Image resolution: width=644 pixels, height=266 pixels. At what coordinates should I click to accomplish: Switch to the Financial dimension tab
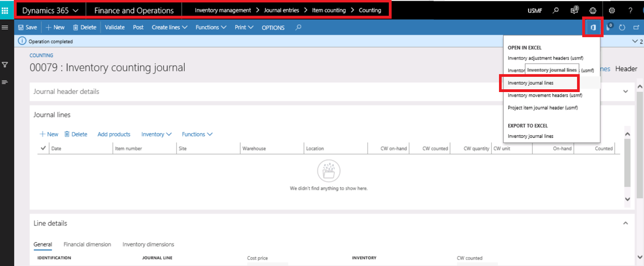[x=87, y=244]
